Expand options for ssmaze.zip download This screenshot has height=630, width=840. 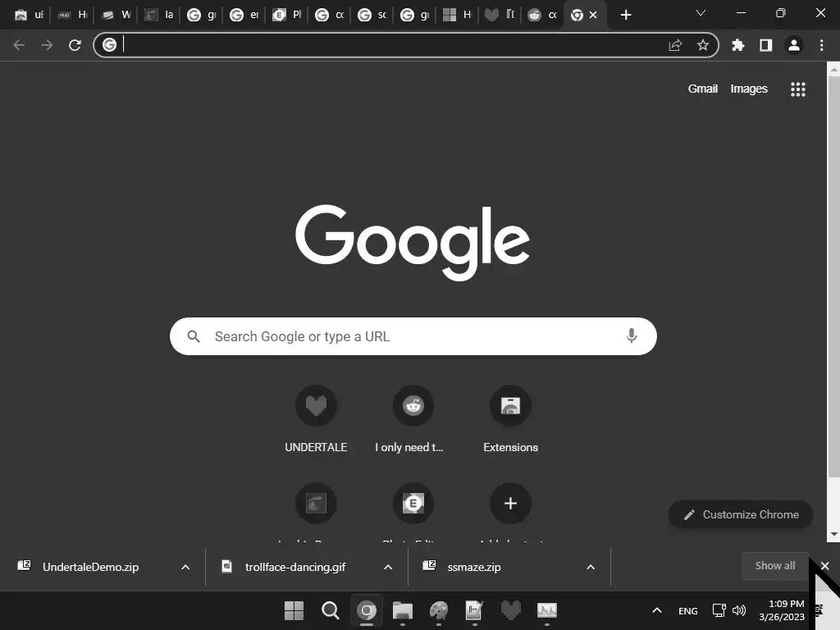tap(591, 567)
